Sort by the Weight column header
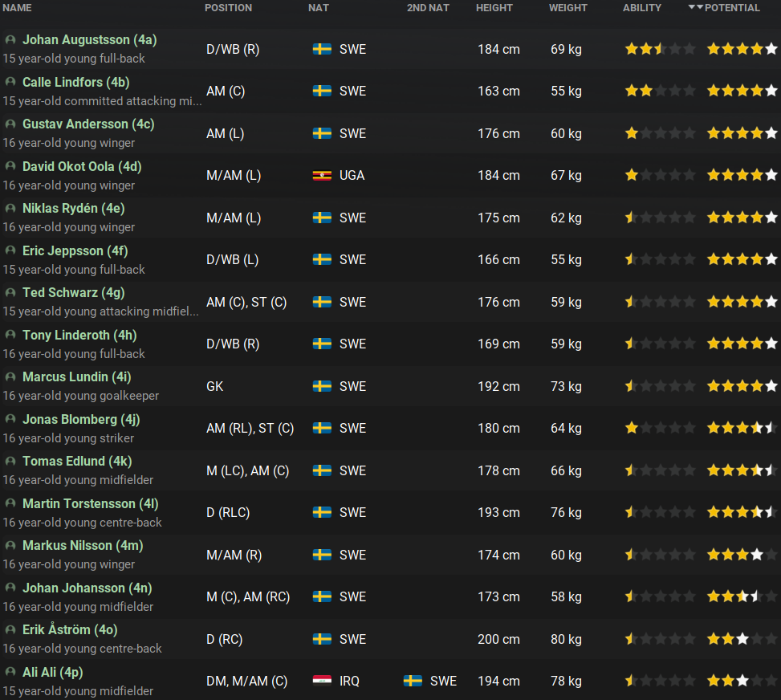The image size is (781, 700). (567, 8)
